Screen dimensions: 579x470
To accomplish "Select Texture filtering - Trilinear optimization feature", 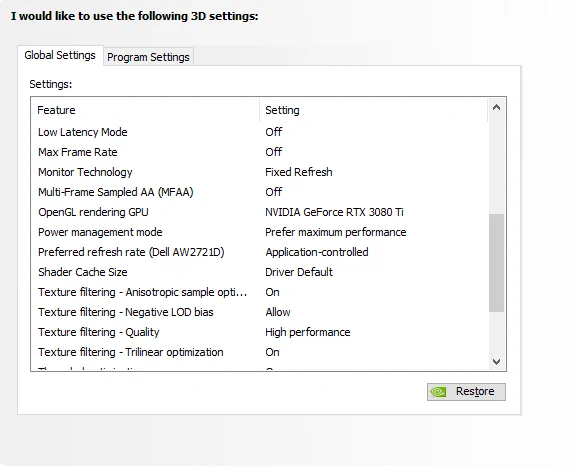I will 131,352.
